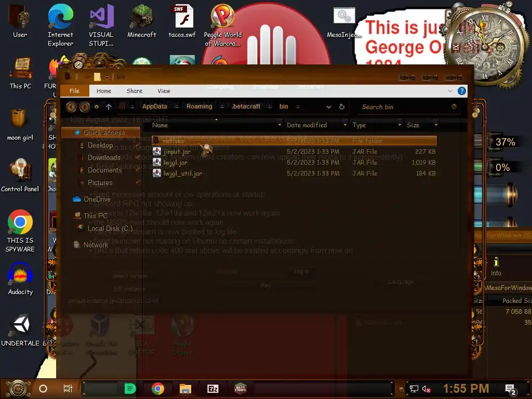Open the Audacity desktop shortcut
Viewport: 532px width, 399px height.
(x=20, y=279)
